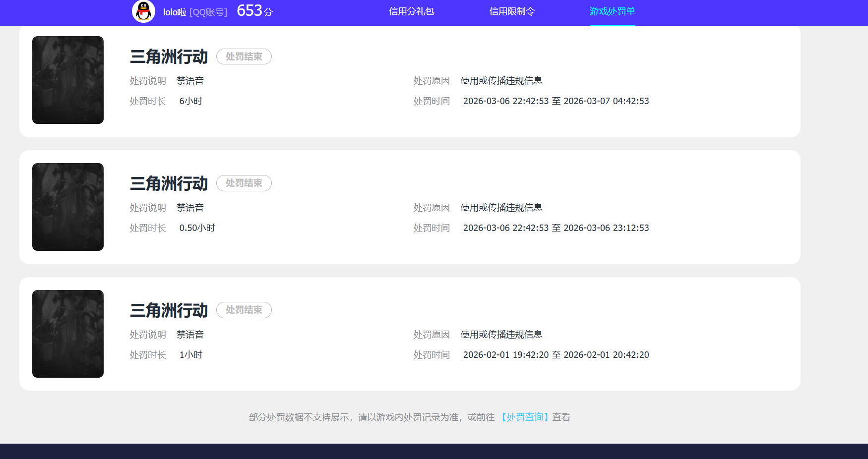This screenshot has height=459, width=868.
Task: Open the 信用分礼包 tab
Action: click(x=412, y=11)
